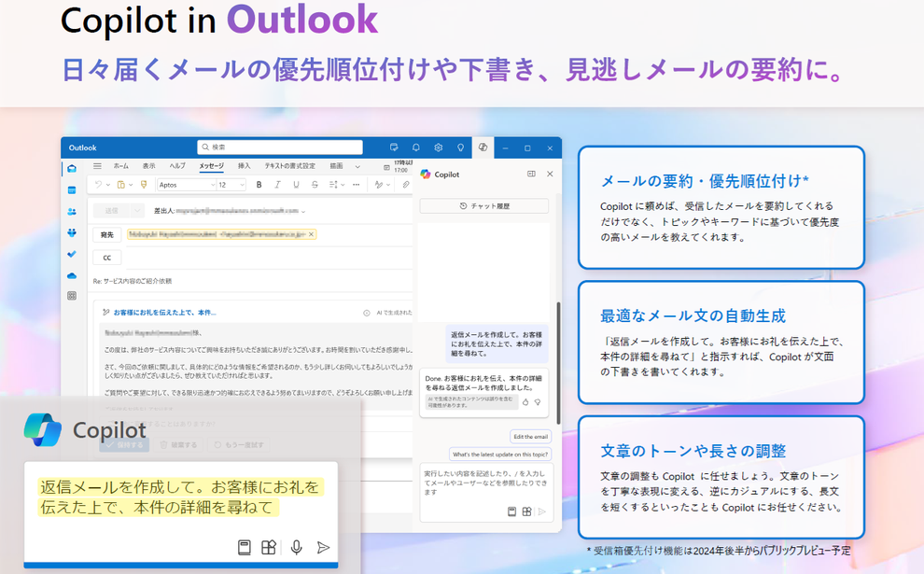Open the OneDrive cloud icon in sidebar
Image resolution: width=924 pixels, height=574 pixels.
[x=72, y=275]
